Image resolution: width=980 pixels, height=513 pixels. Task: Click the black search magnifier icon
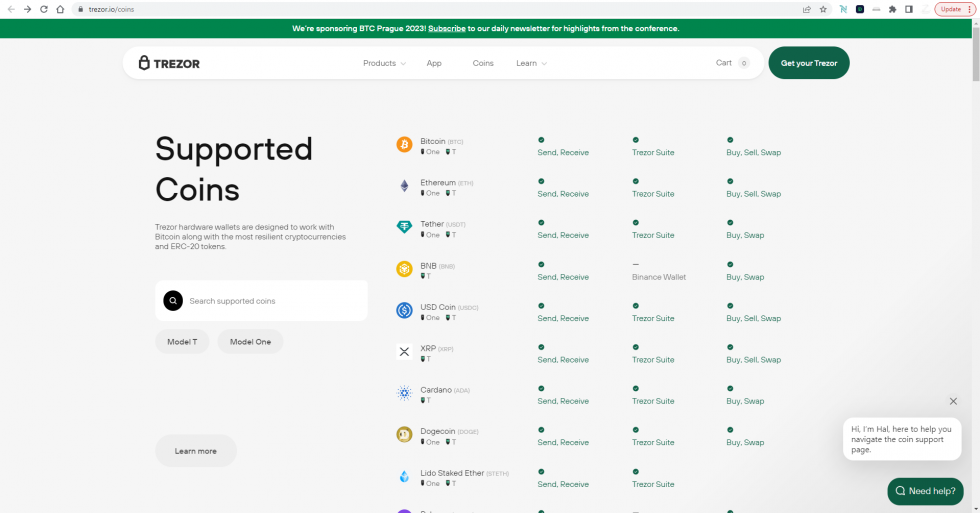click(x=173, y=301)
